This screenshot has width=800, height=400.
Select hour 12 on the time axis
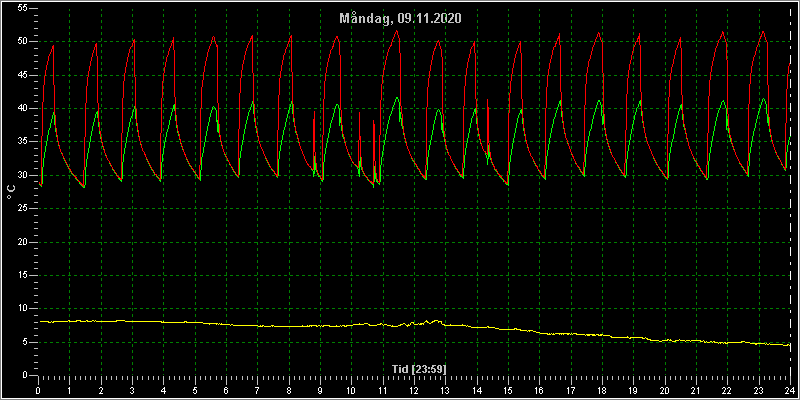click(x=414, y=390)
